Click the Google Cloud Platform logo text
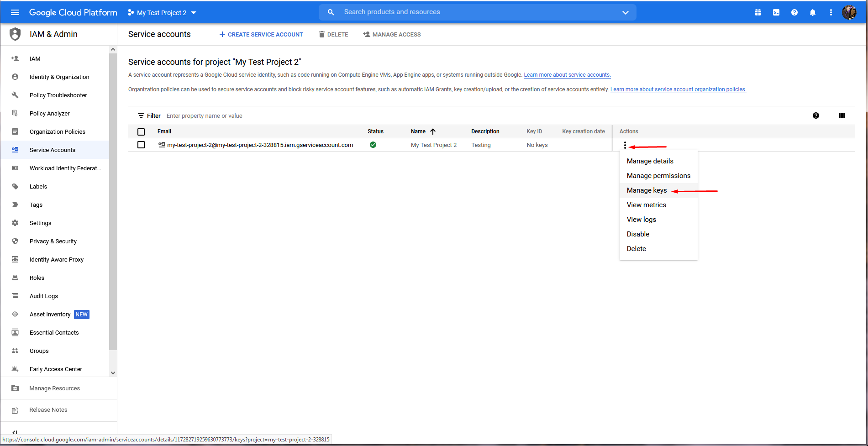Viewport: 868px width, 446px height. 73,13
